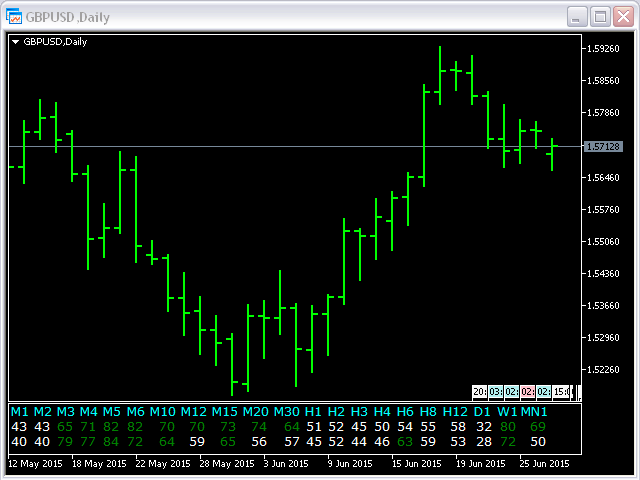The height and width of the screenshot is (480, 640).
Task: Click the M1 timeframe label
Action: click(19, 412)
